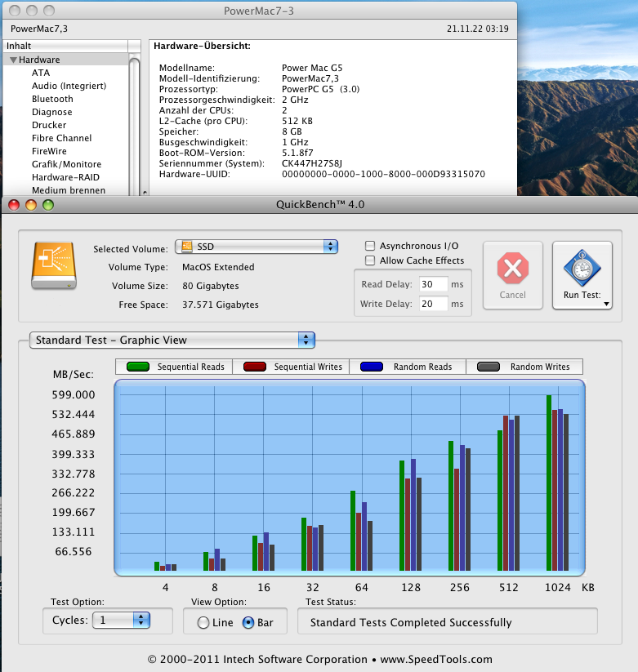This screenshot has height=672, width=638.
Task: Click the Sequential Reads legend label
Action: [191, 367]
